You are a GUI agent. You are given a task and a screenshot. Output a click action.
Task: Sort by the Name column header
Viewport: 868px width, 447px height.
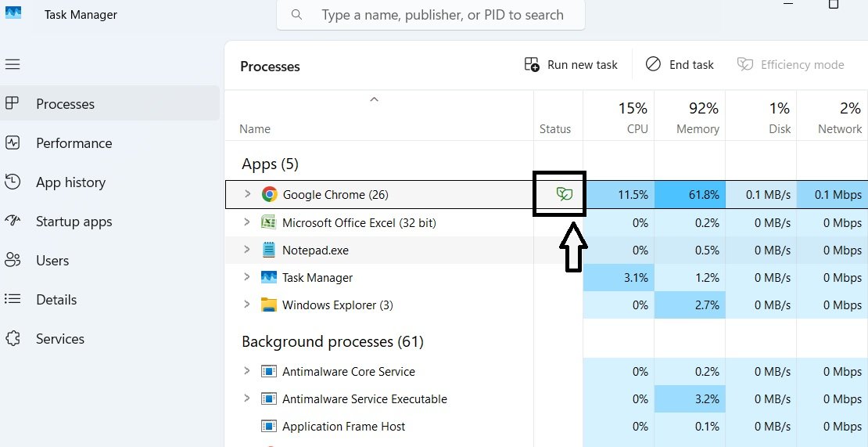378,115
